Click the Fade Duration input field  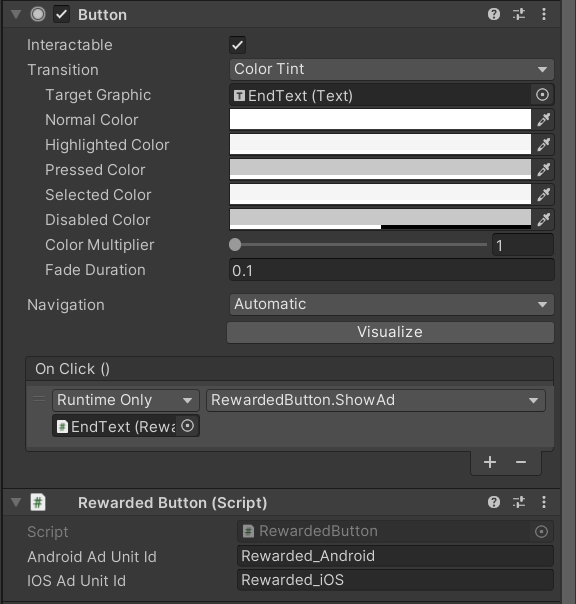pos(391,270)
